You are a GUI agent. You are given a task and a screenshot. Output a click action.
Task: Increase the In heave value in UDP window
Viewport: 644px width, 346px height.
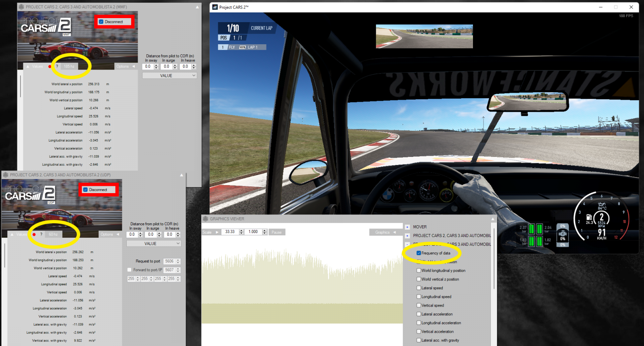(x=178, y=233)
